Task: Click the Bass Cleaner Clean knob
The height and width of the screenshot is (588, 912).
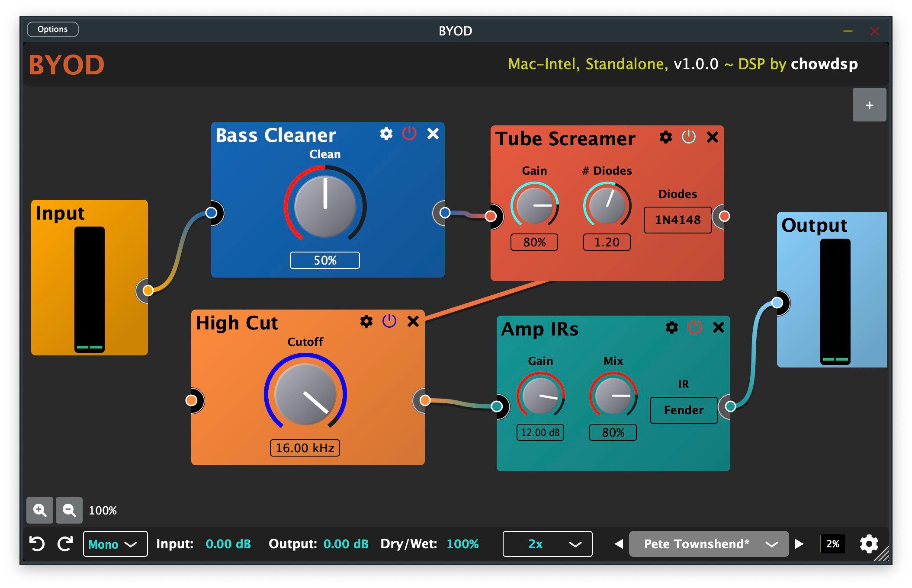Action: 325,207
